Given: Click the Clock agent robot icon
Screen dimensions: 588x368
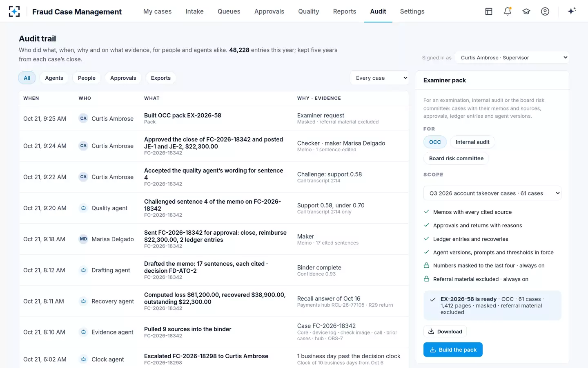Looking at the screenshot, I should coord(83,359).
